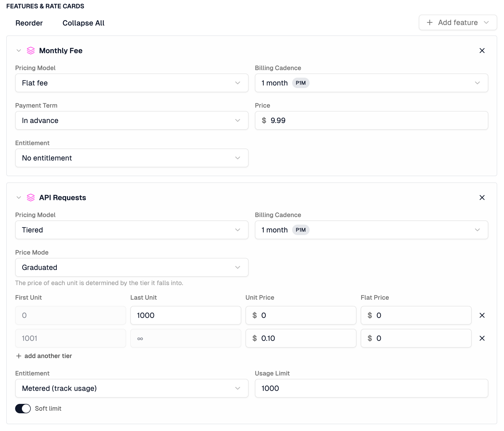Click the pink feature icon beside API Requests
504x431 pixels.
[x=31, y=198]
